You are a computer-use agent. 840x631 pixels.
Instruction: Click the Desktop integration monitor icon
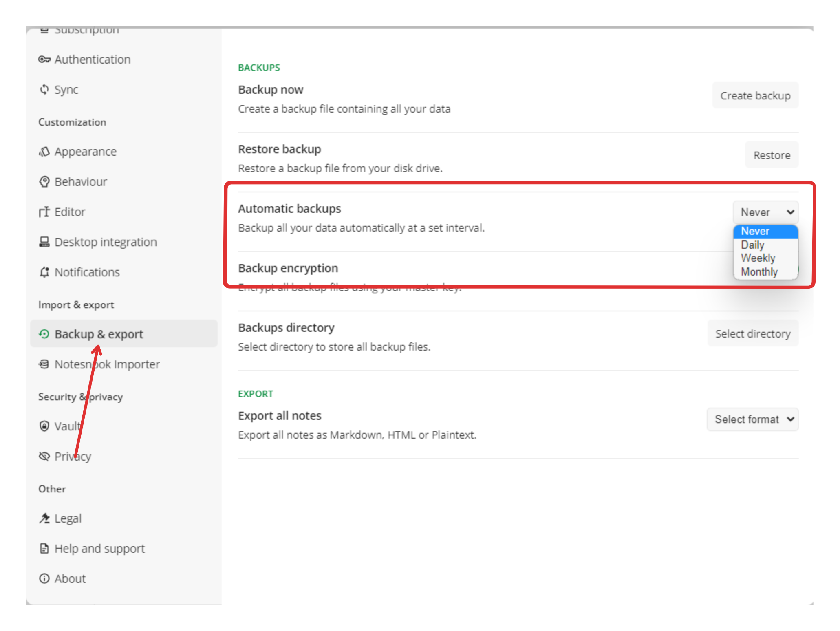click(x=44, y=242)
